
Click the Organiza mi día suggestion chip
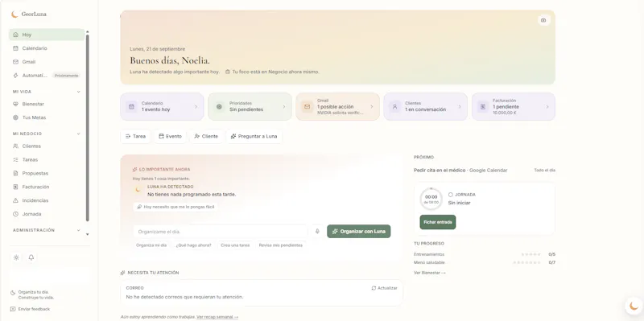pos(151,245)
